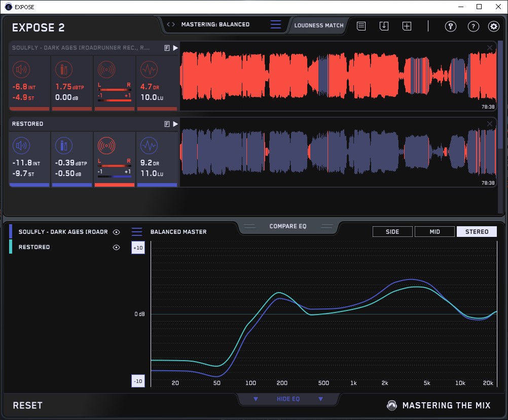Click the Expose 2 title logo
The width and height of the screenshot is (508, 420).
(x=38, y=27)
